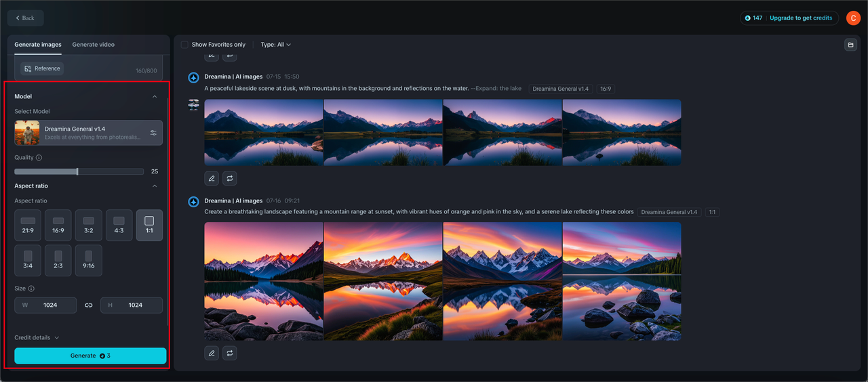Image resolution: width=868 pixels, height=382 pixels.
Task: Select 2:3 aspect ratio
Action: point(58,261)
